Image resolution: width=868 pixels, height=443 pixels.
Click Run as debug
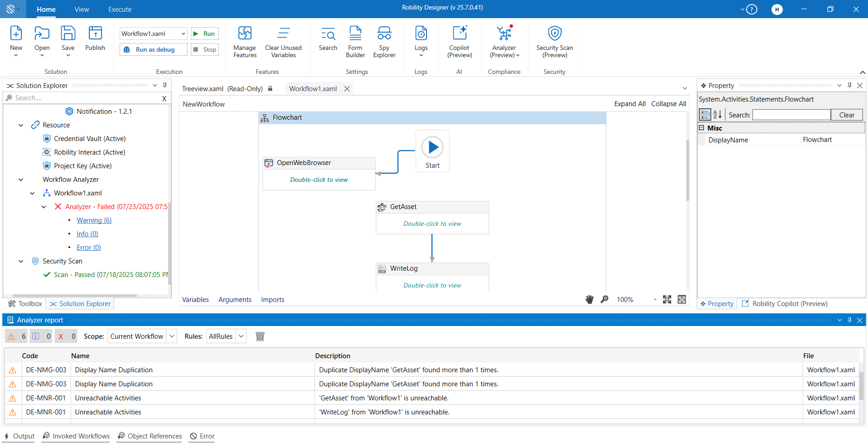click(x=154, y=49)
